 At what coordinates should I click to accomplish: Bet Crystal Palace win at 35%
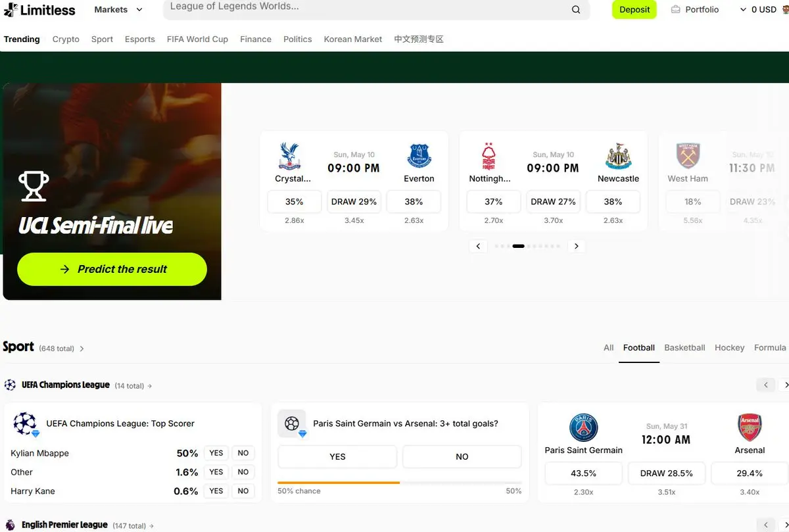click(295, 202)
